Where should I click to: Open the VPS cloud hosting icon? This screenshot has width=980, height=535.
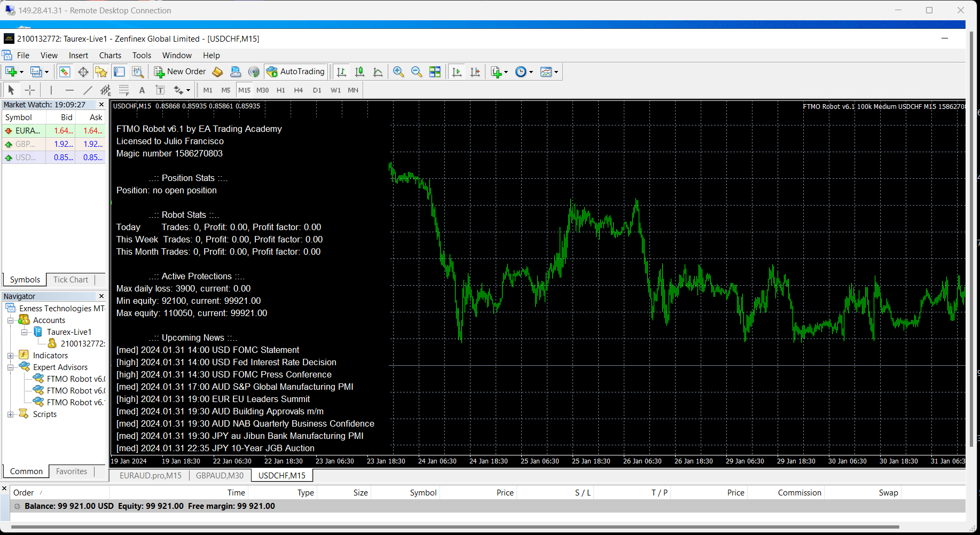click(236, 72)
